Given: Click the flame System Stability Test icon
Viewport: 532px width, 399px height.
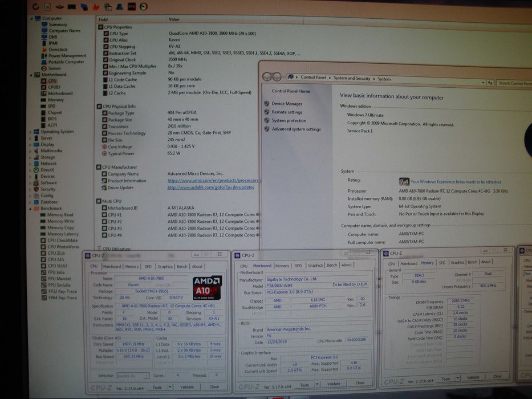Looking at the screenshot, I should (x=96, y=7).
